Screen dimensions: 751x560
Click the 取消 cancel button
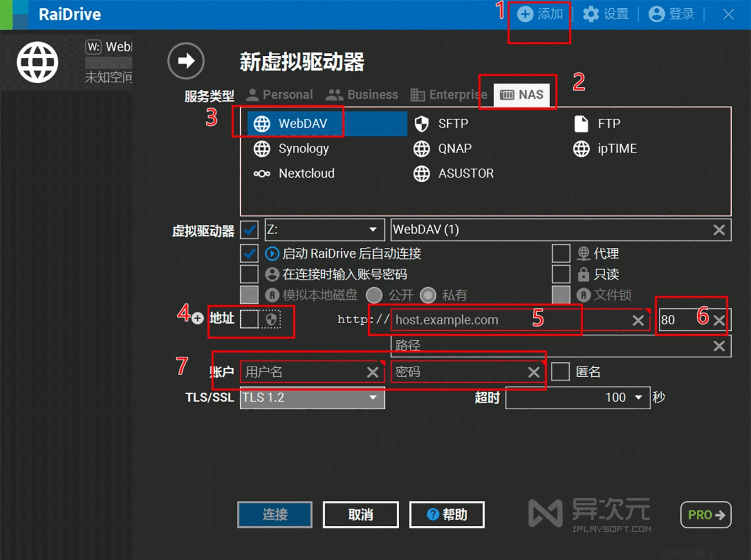click(x=361, y=515)
